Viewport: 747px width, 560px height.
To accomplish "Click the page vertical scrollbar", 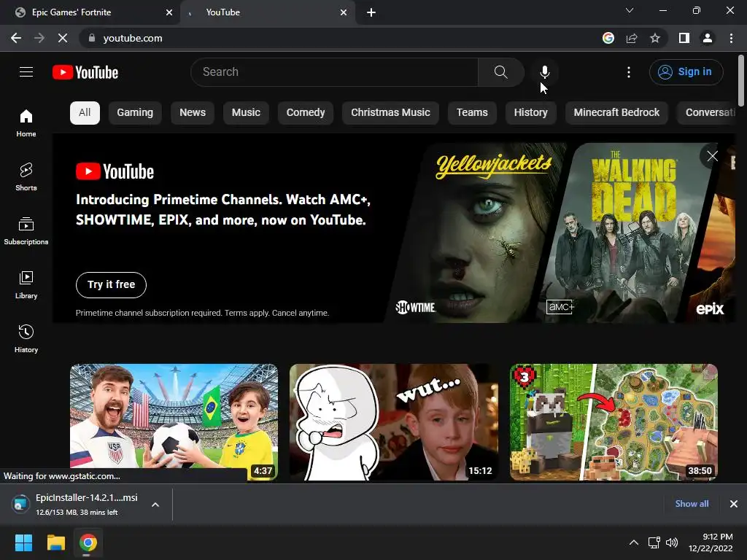I will click(741, 81).
